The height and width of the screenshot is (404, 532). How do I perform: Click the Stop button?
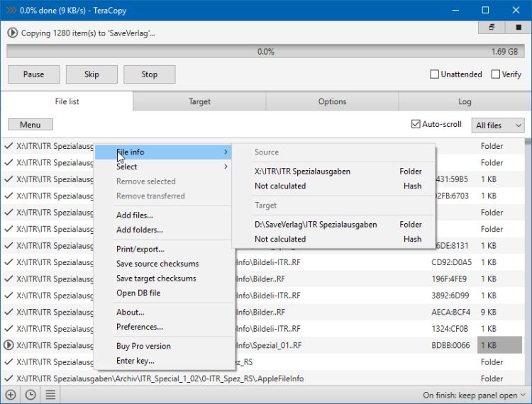tap(149, 74)
